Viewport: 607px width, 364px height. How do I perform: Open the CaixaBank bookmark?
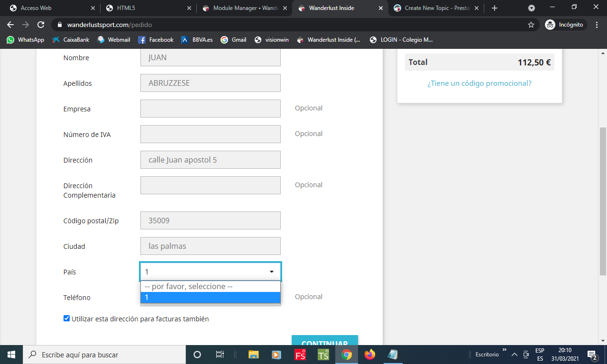coord(71,40)
